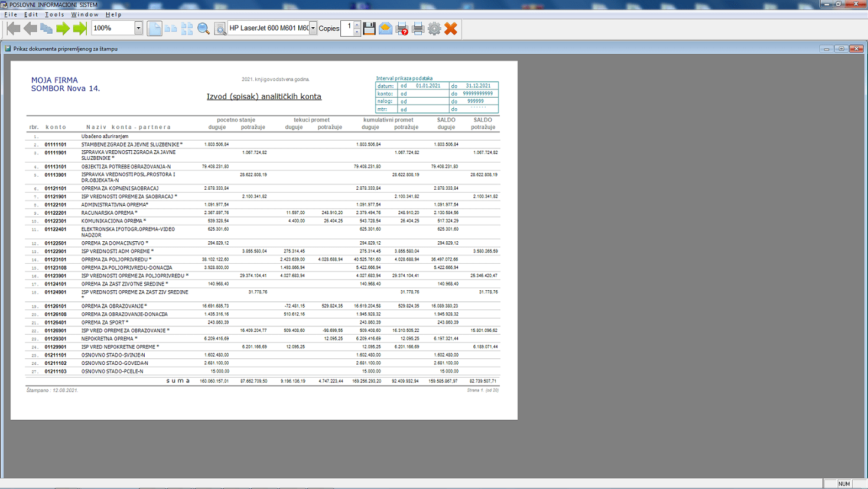This screenshot has width=868, height=489.
Task: Click the report title 'Izvod (spisak) analitičkih konta'
Action: pyautogui.click(x=264, y=96)
